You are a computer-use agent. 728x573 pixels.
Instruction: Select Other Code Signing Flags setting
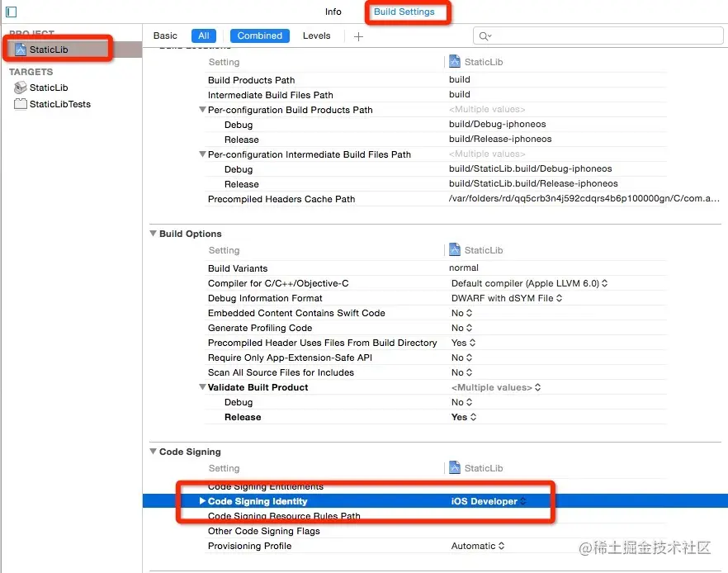coord(264,531)
